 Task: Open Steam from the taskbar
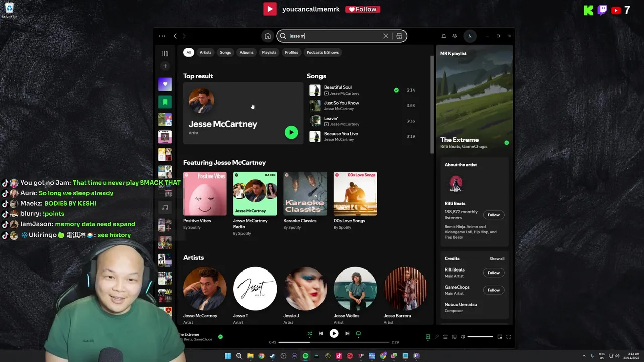click(x=272, y=356)
